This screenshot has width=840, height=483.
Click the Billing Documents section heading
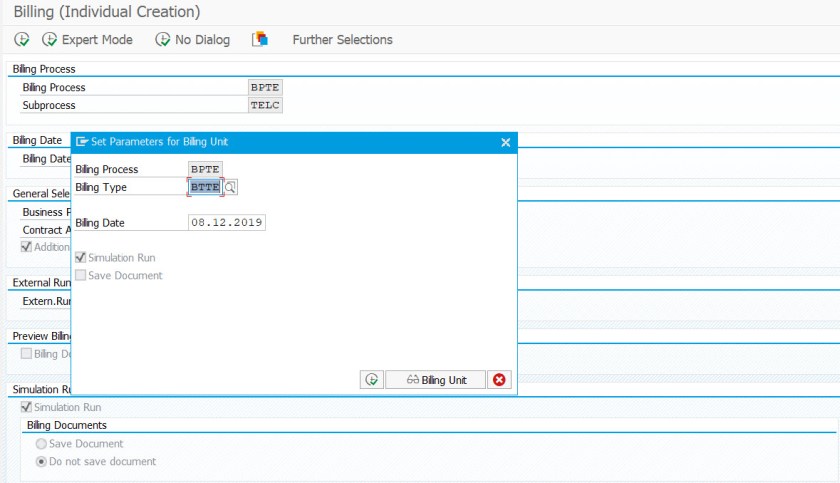[67, 425]
